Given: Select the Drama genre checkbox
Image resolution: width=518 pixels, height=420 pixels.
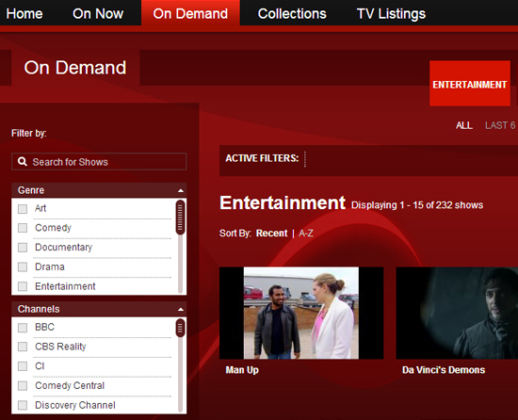Looking at the screenshot, I should 23,267.
